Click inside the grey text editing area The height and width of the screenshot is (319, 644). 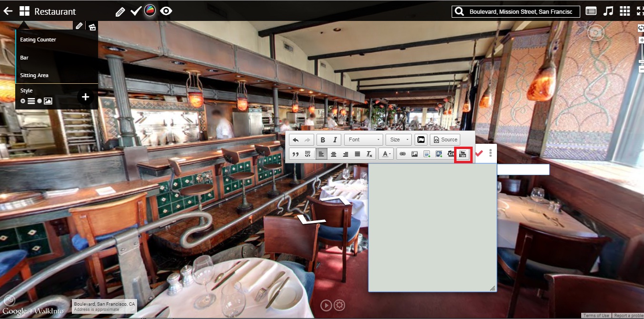click(432, 227)
